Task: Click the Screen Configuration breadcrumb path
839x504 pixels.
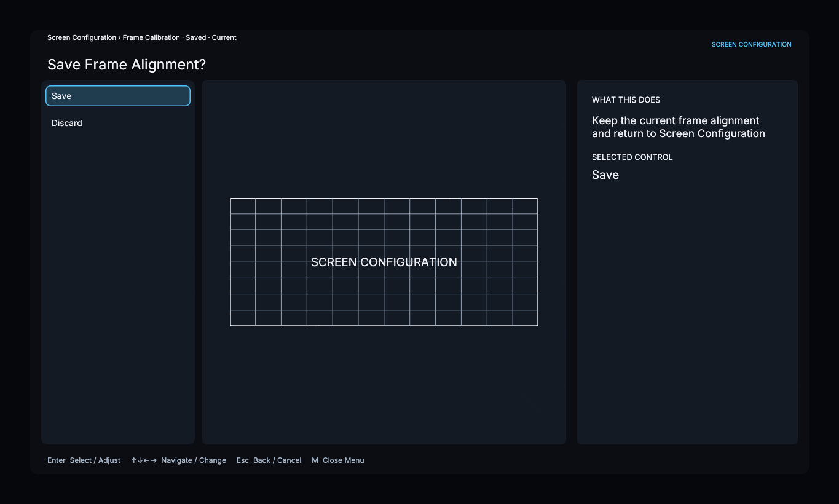Action: 142,37
